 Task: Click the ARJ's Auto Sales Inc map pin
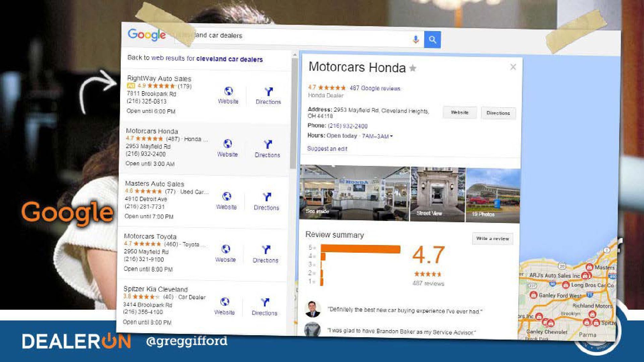pyautogui.click(x=585, y=276)
